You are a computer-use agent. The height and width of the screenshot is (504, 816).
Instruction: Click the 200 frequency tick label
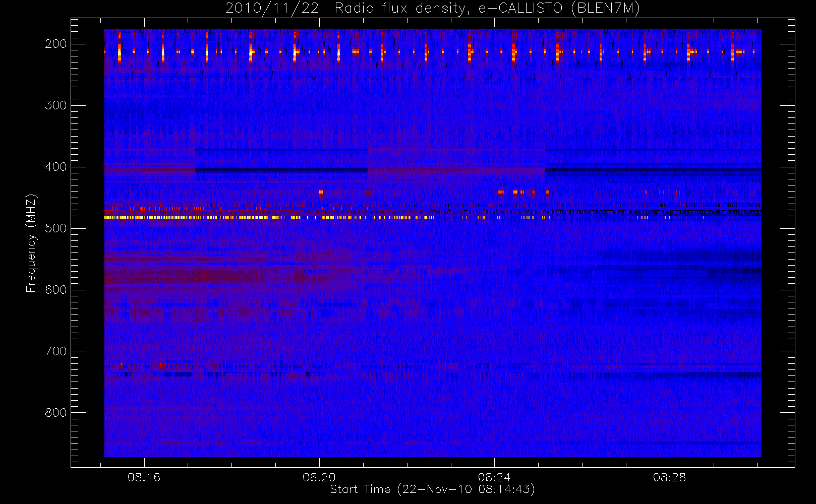tap(56, 44)
